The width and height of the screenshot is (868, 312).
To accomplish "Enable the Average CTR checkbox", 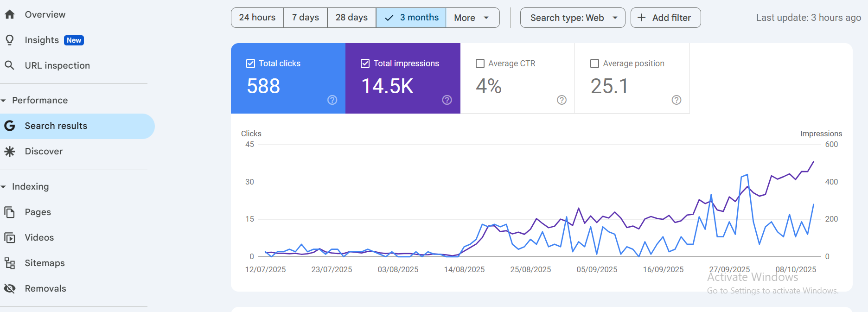I will pos(480,64).
